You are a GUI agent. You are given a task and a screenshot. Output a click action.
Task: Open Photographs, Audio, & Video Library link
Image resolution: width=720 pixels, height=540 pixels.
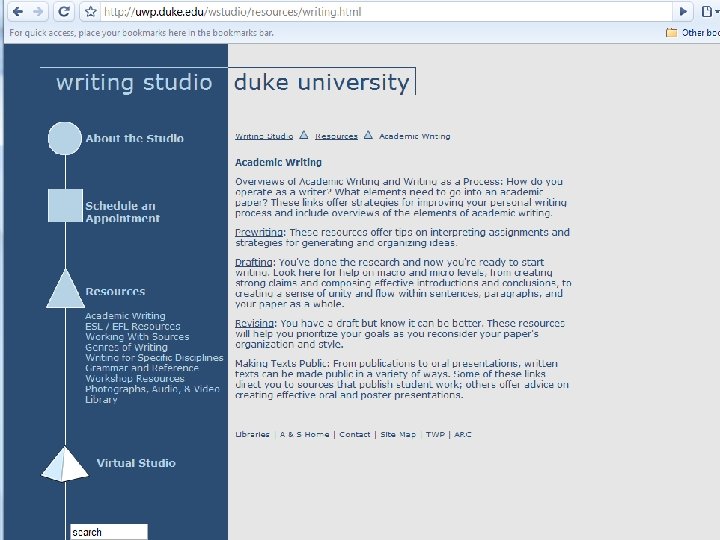(x=152, y=394)
